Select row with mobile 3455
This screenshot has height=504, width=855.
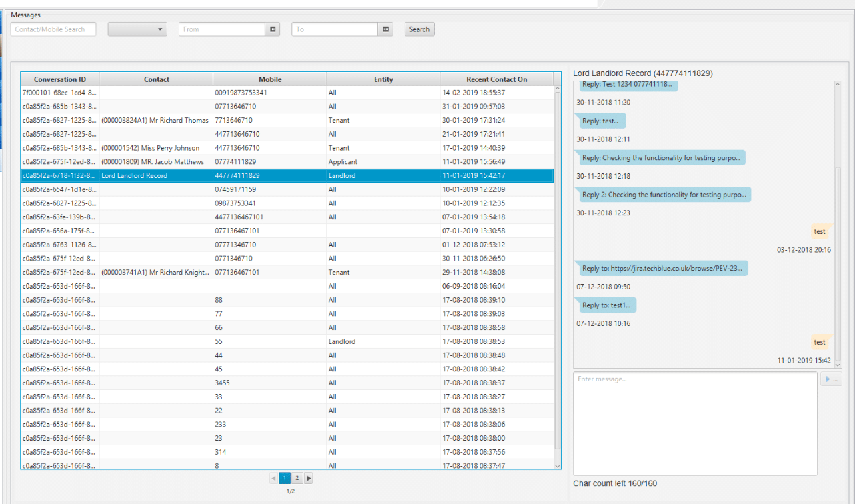pyautogui.click(x=287, y=383)
